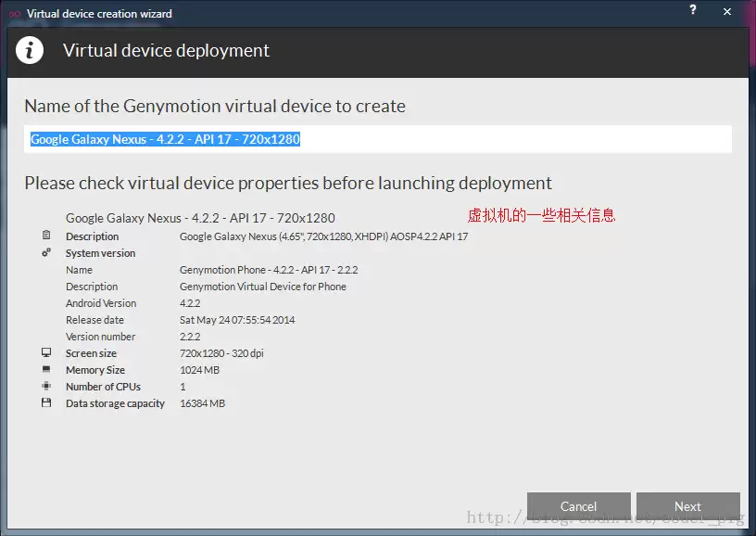Click the virtual device name field
This screenshot has height=536, width=756.
[378, 139]
